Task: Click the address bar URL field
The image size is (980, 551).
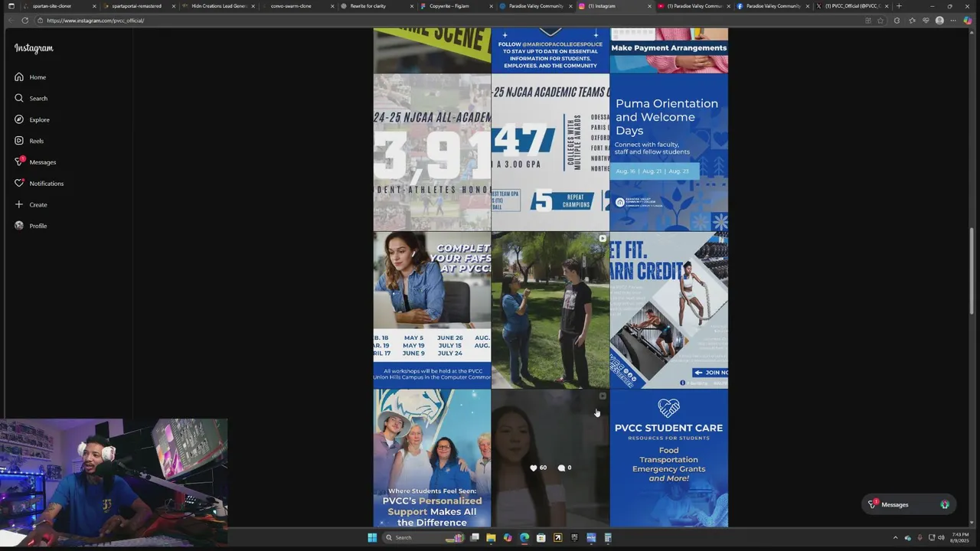Action: click(444, 21)
